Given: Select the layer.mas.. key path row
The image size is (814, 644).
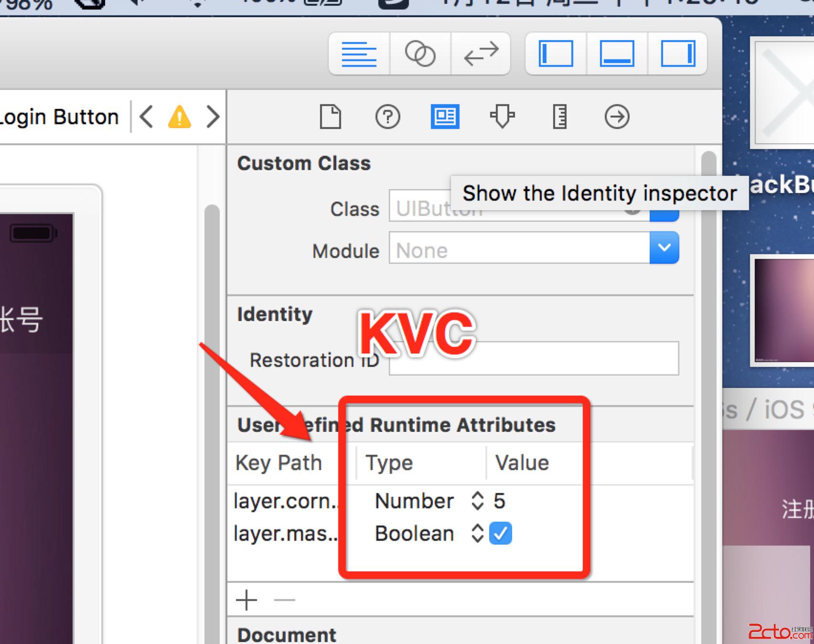Looking at the screenshot, I should 286,534.
